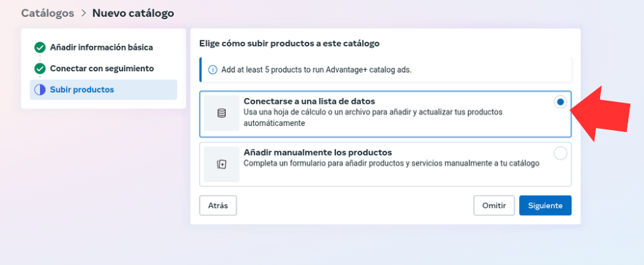
Task: Click the manual add products card icon
Action: pos(222,164)
